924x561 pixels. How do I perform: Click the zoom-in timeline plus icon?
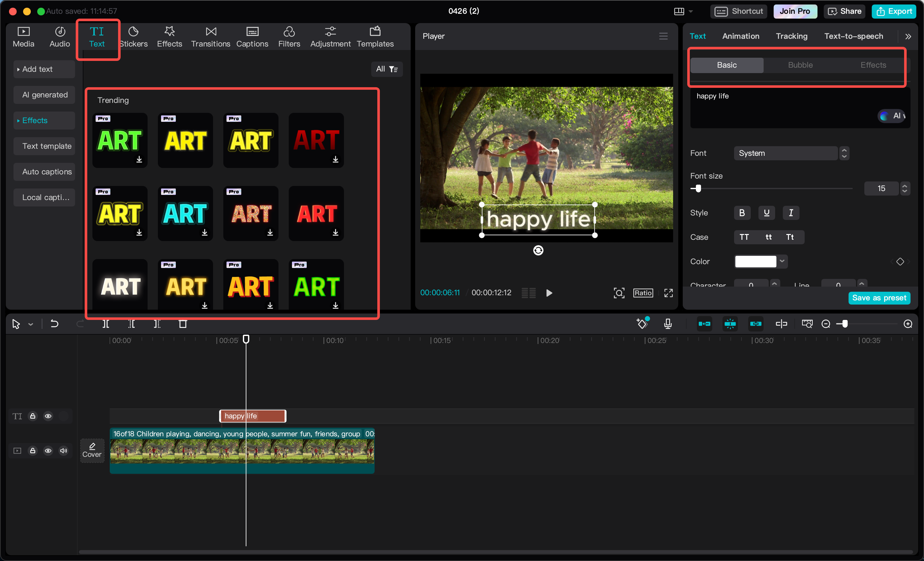(908, 324)
